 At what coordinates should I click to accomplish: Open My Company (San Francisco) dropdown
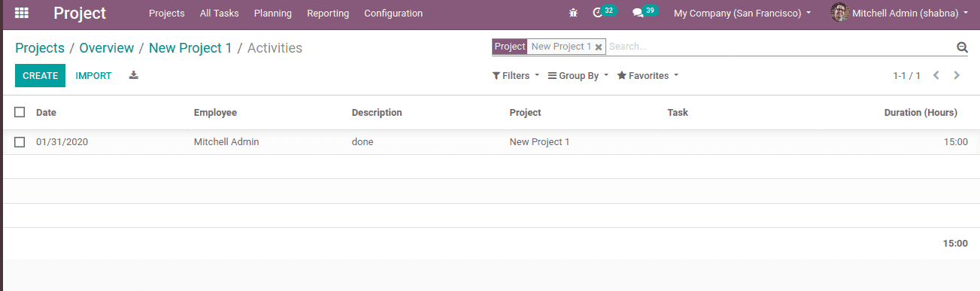click(x=742, y=14)
